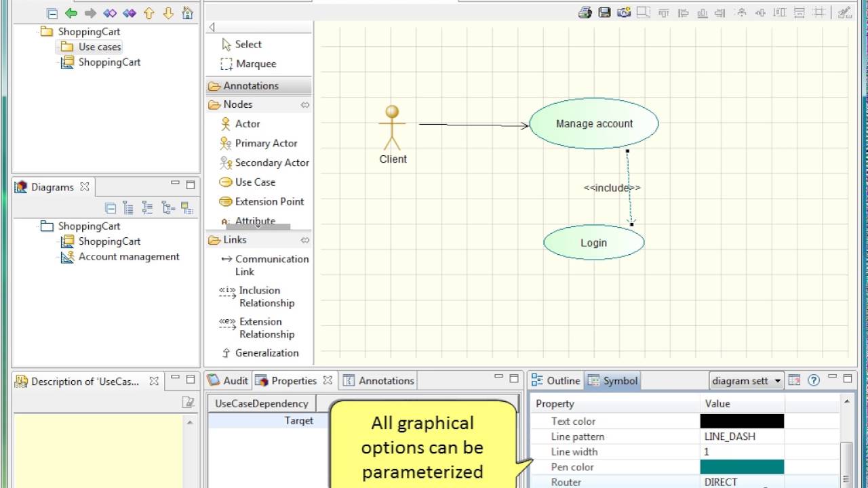Pick the teal Pen color swatch
This screenshot has width=868, height=488.
click(x=742, y=467)
